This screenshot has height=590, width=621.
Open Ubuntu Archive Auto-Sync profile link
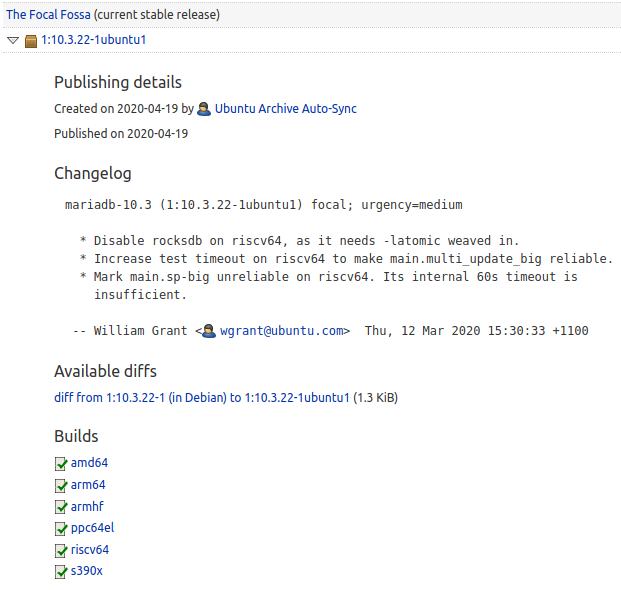click(285, 109)
